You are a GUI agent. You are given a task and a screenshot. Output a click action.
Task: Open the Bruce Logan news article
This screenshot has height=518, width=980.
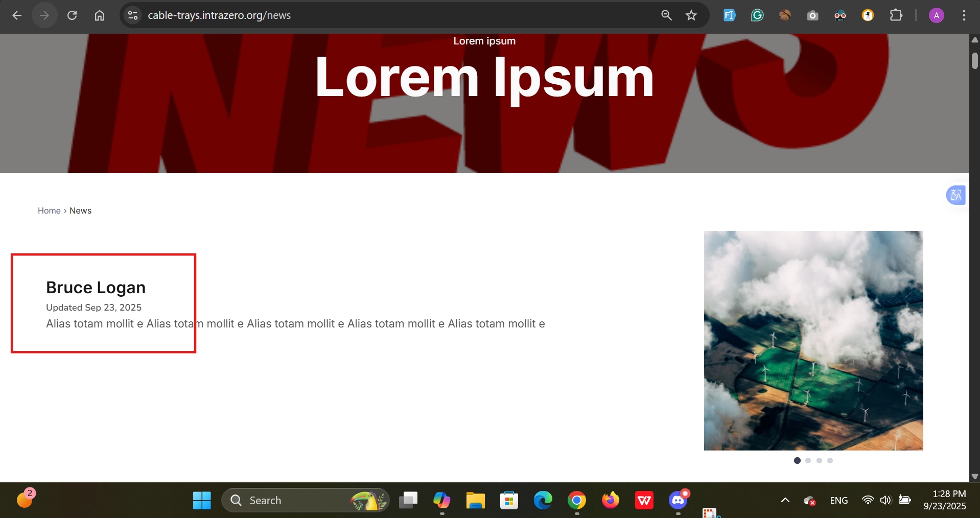pyautogui.click(x=96, y=288)
